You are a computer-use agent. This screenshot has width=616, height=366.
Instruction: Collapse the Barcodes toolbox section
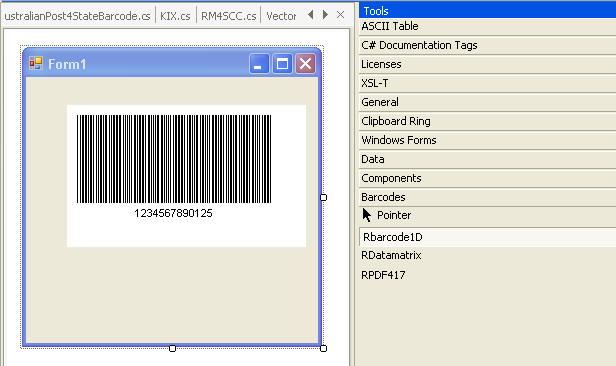(487, 197)
